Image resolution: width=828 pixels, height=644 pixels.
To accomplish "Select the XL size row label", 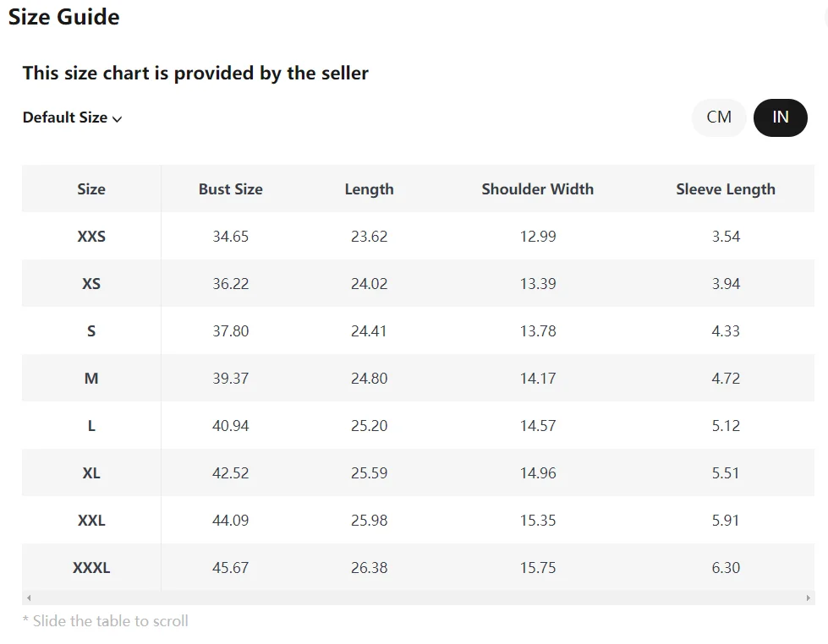I will click(91, 473).
